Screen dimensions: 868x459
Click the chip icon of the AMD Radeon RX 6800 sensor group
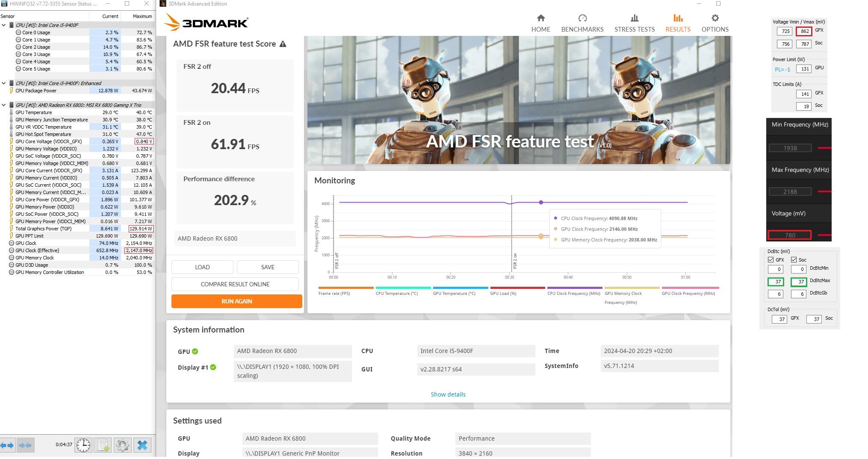(x=12, y=105)
